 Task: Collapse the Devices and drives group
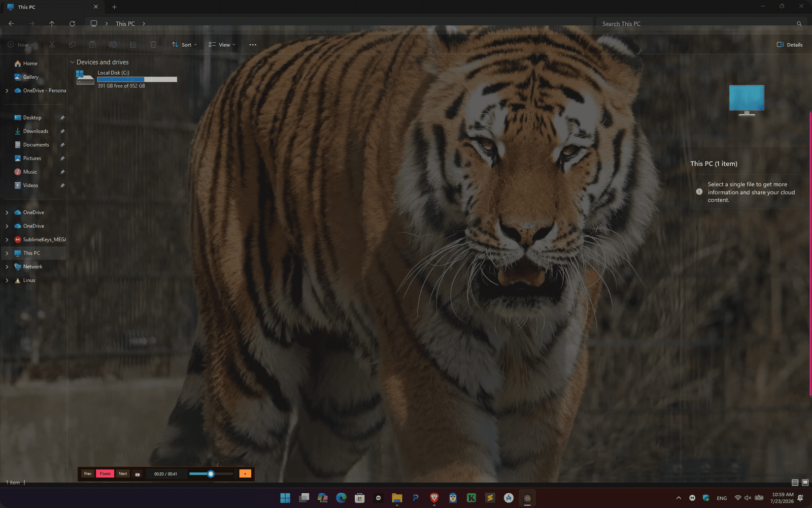coord(72,62)
